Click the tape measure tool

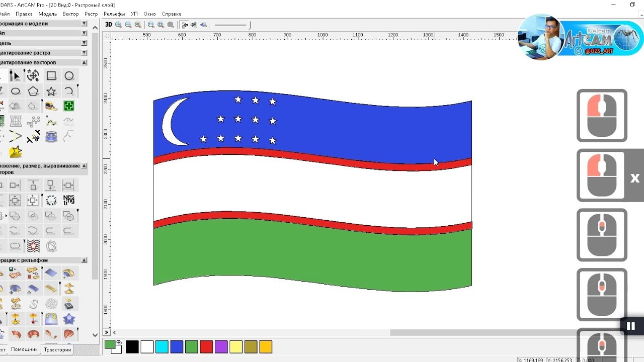[51, 106]
